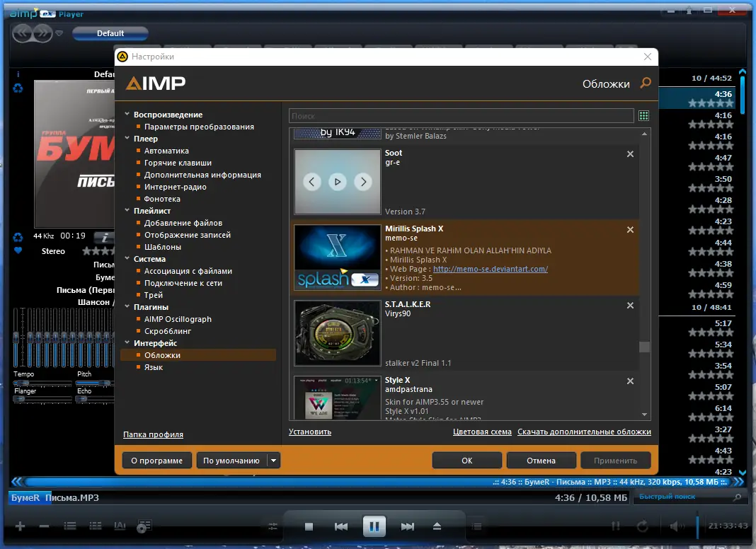The image size is (756, 549).
Task: Click the eject open-file icon
Action: tap(437, 526)
